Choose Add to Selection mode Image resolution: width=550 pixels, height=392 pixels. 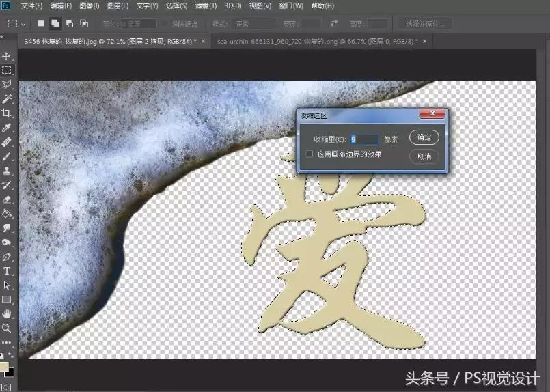pos(55,23)
